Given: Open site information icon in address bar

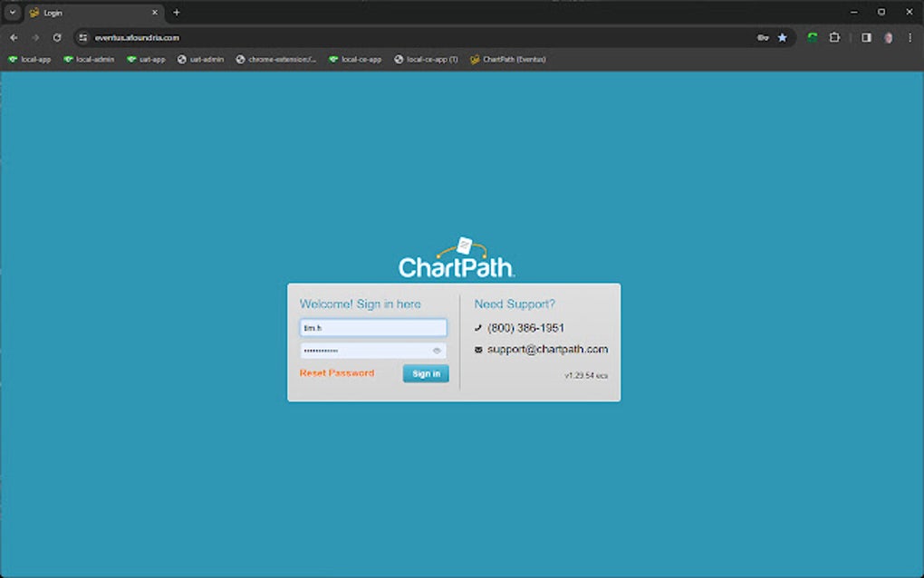Looking at the screenshot, I should [x=83, y=38].
